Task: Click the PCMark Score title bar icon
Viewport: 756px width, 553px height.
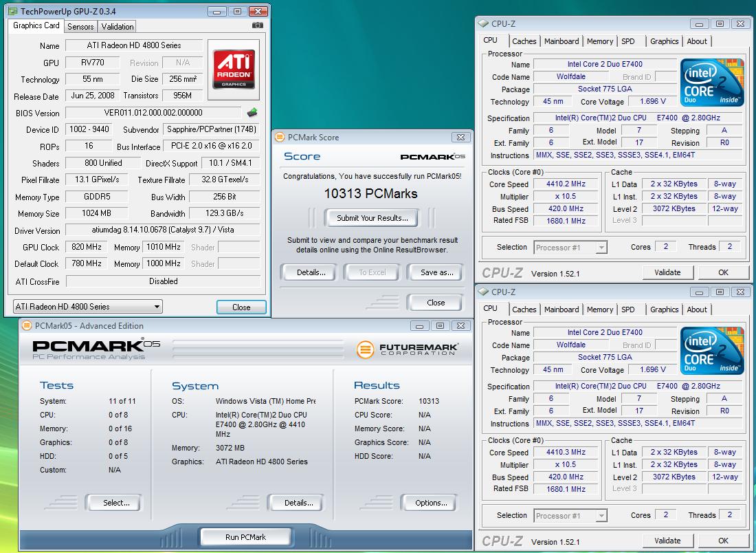Action: [279, 137]
